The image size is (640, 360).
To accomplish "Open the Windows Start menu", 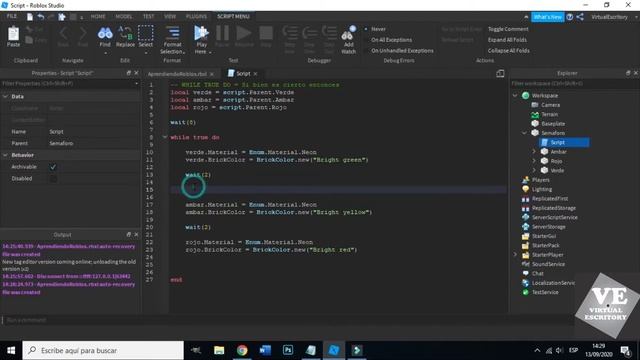I will tap(11, 350).
